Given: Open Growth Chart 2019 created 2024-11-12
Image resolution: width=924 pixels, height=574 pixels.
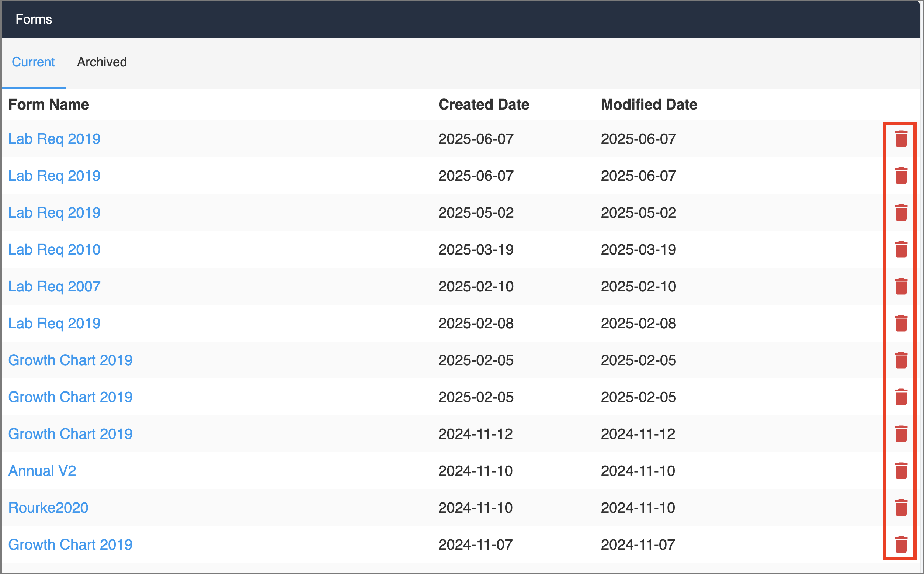Looking at the screenshot, I should 70,434.
